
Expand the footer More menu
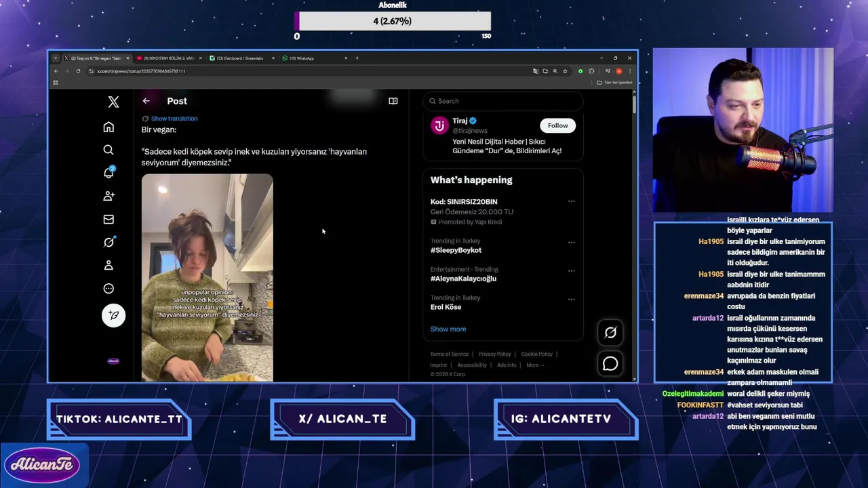[535, 365]
